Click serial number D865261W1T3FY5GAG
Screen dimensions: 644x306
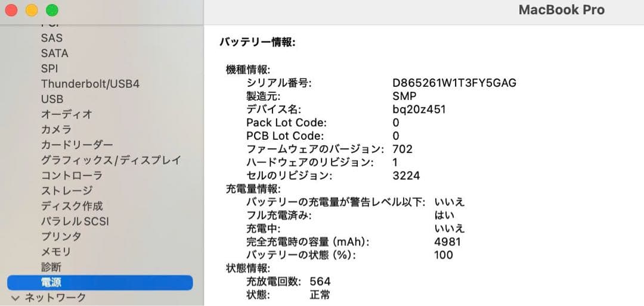(x=454, y=83)
